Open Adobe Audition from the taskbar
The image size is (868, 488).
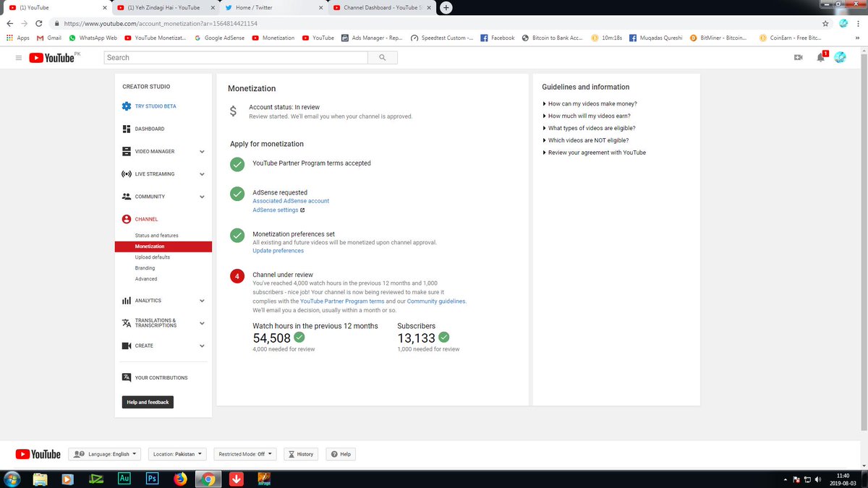tap(124, 479)
